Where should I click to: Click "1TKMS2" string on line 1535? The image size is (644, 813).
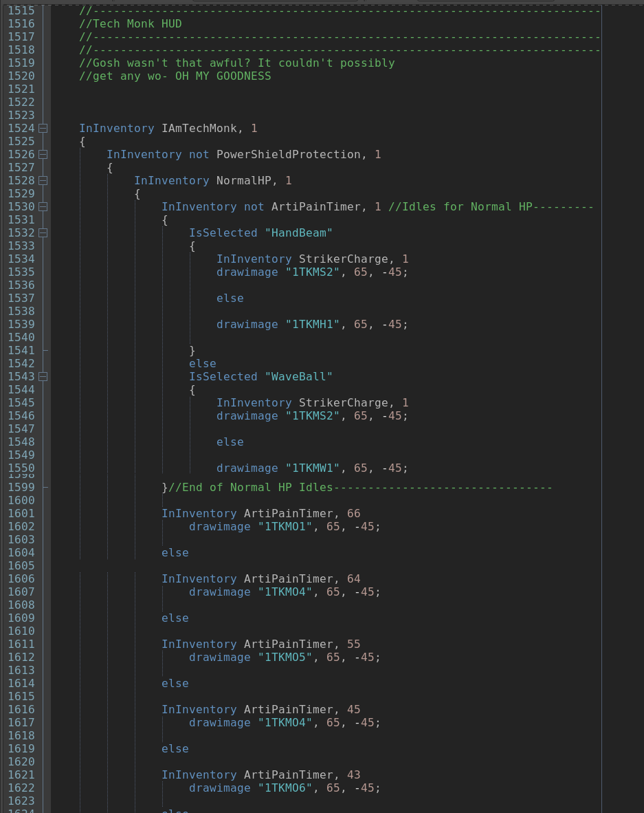click(313, 272)
